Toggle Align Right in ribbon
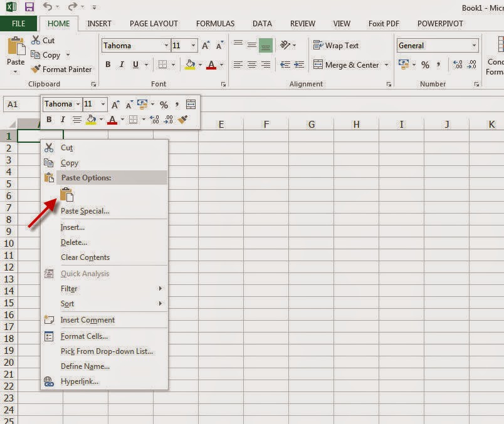This screenshot has height=424, width=504. (266, 65)
